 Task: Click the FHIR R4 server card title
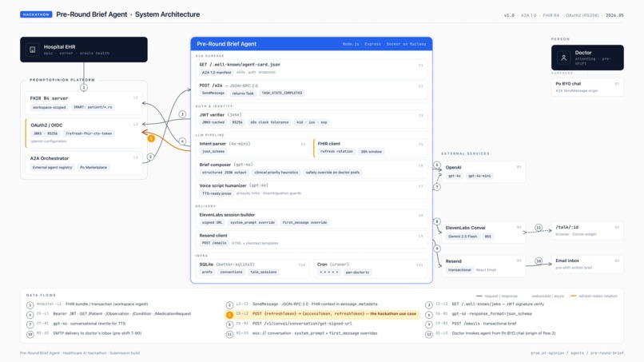coord(49,98)
